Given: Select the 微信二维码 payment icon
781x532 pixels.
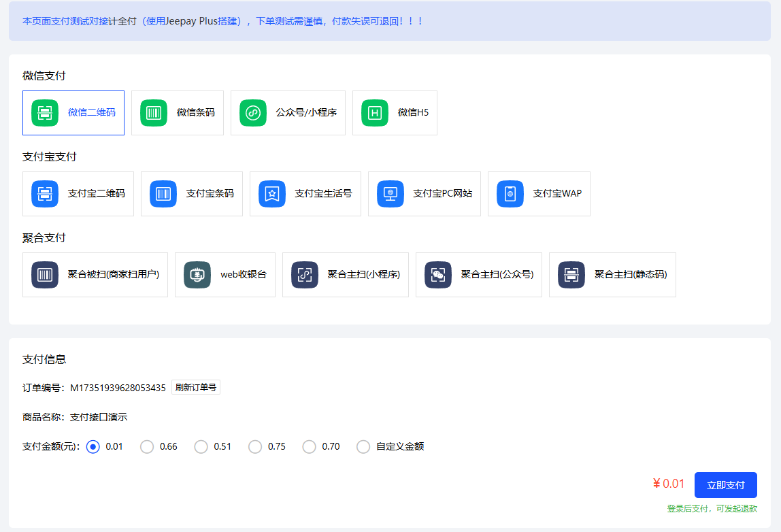Looking at the screenshot, I should (45, 113).
